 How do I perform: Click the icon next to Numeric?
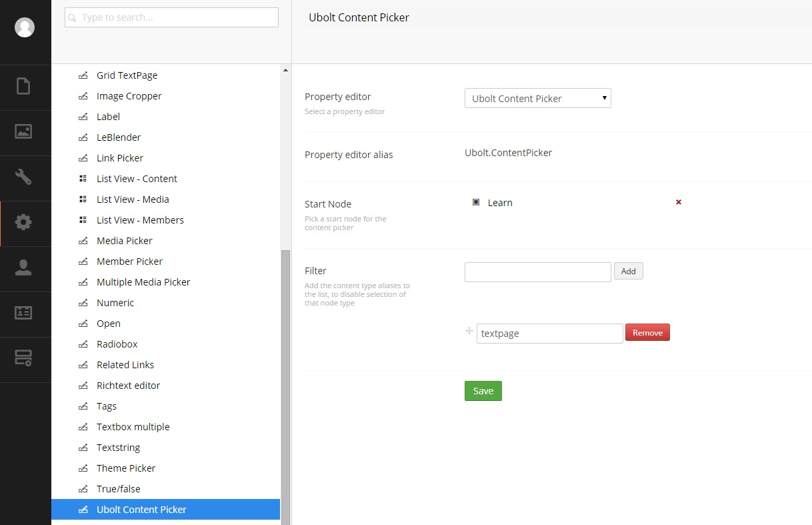point(83,303)
